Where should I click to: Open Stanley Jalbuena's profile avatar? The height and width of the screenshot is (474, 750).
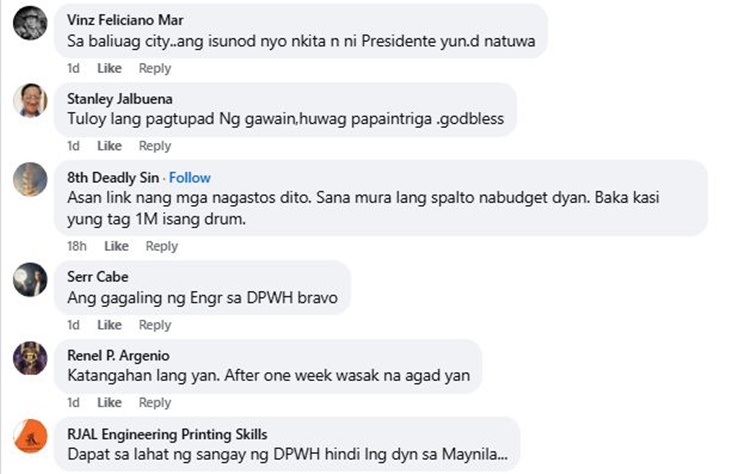30,100
